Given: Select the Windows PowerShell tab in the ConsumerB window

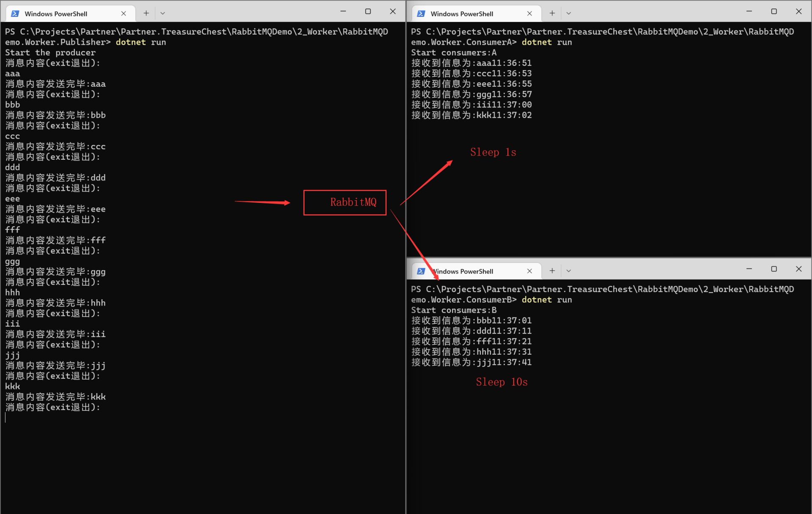Looking at the screenshot, I should [x=477, y=271].
